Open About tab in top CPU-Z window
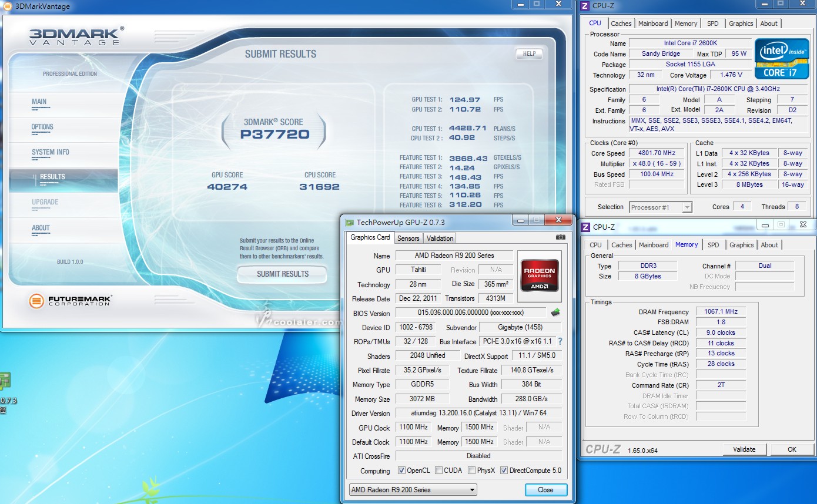Viewport: 817px width, 504px height. pos(769,23)
